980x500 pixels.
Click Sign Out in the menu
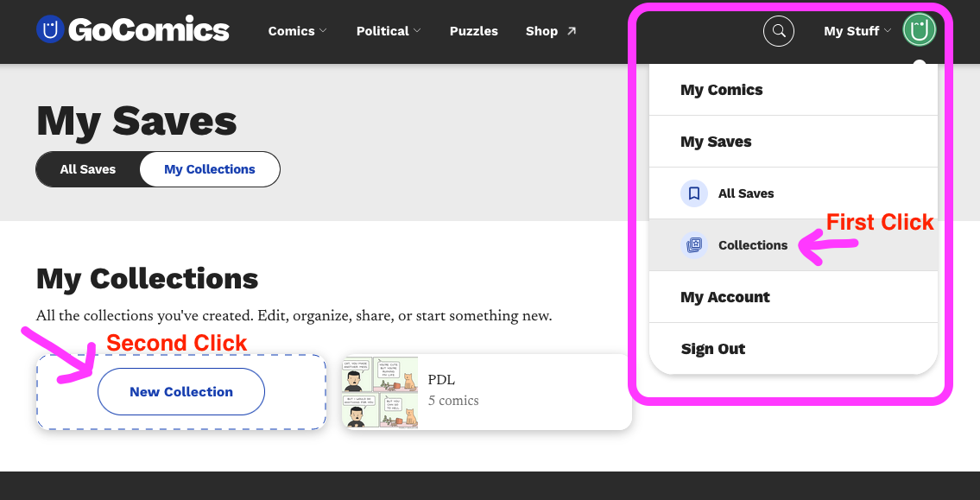(793, 348)
